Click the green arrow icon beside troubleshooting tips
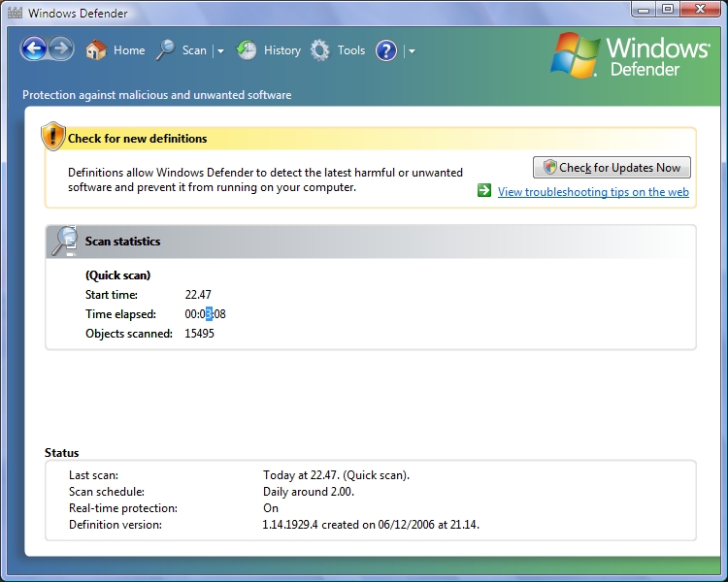 tap(484, 190)
